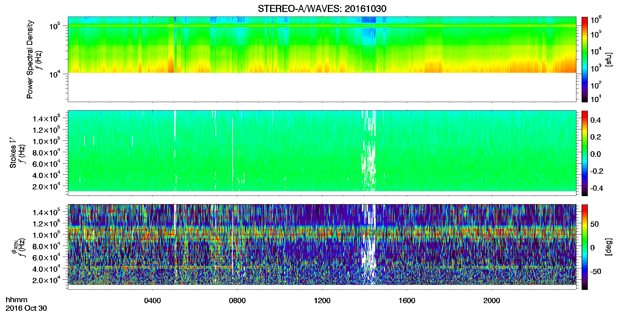Screen dimensions: 644x332
Task: Click the [sfu] unit label
Action: click(x=609, y=59)
